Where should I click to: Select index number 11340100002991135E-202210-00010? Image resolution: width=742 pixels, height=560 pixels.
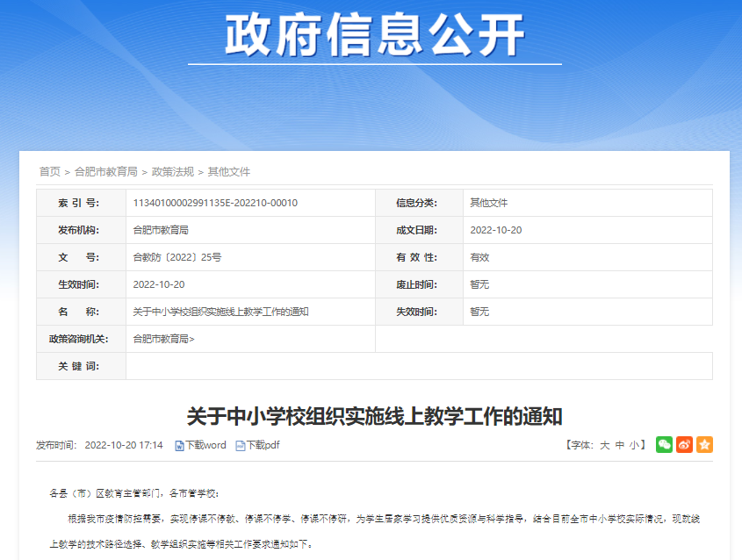215,203
